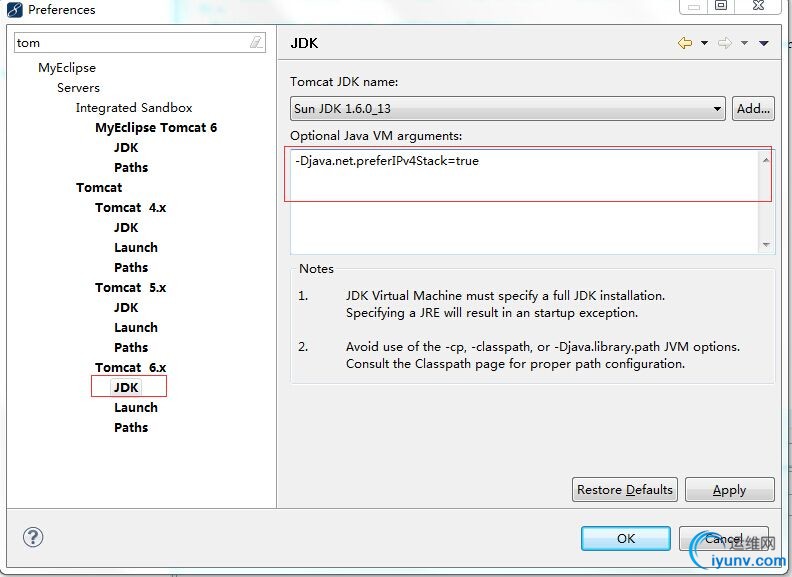792x577 pixels.
Task: Open the help question mark icon
Action: point(33,537)
